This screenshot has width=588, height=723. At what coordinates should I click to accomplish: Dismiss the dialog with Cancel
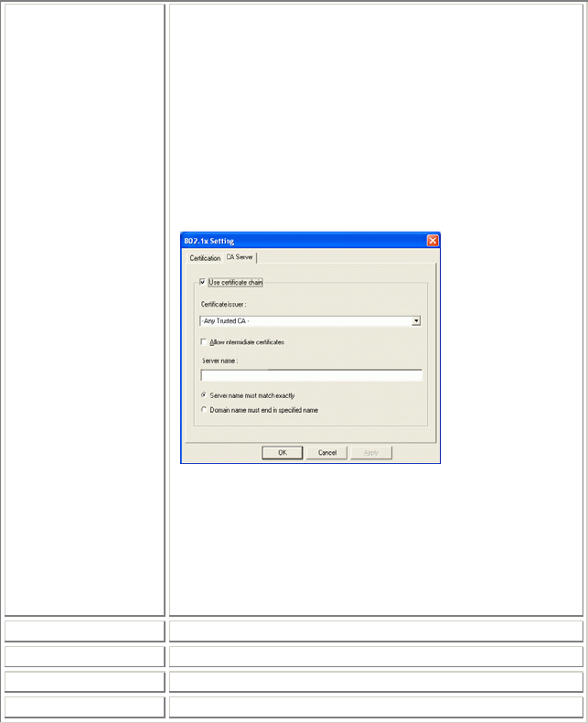[x=327, y=453]
